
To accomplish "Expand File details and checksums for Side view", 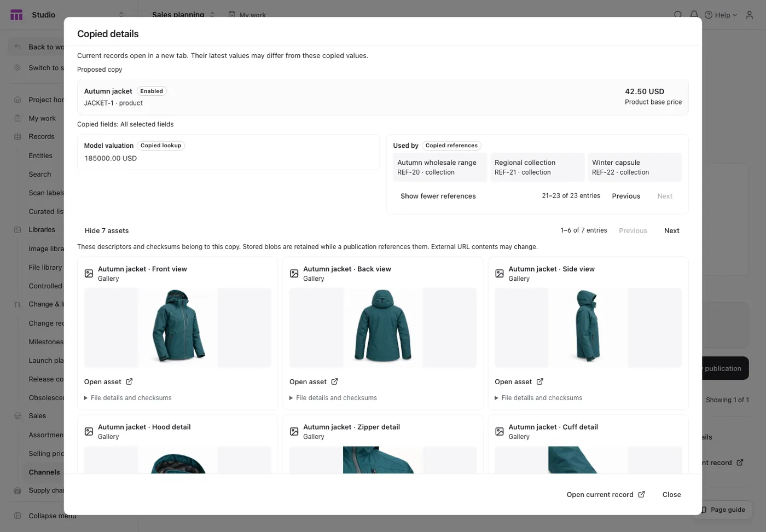I will 538,398.
